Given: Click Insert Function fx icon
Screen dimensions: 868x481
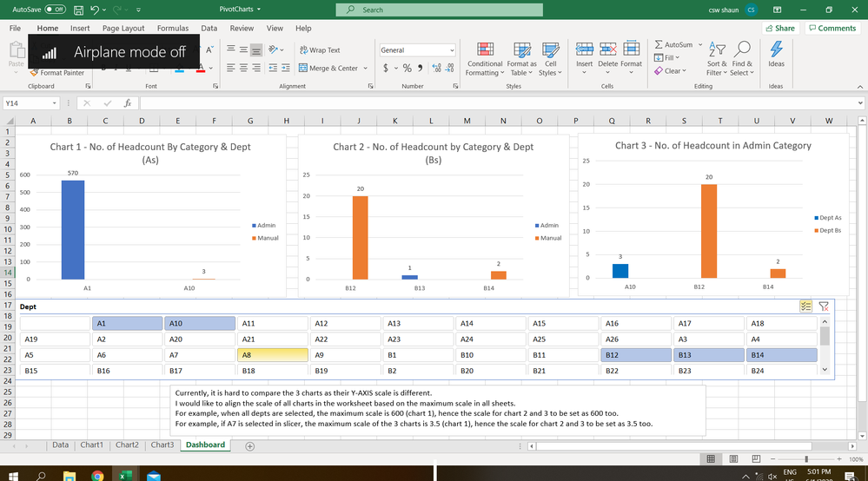Looking at the screenshot, I should (128, 103).
